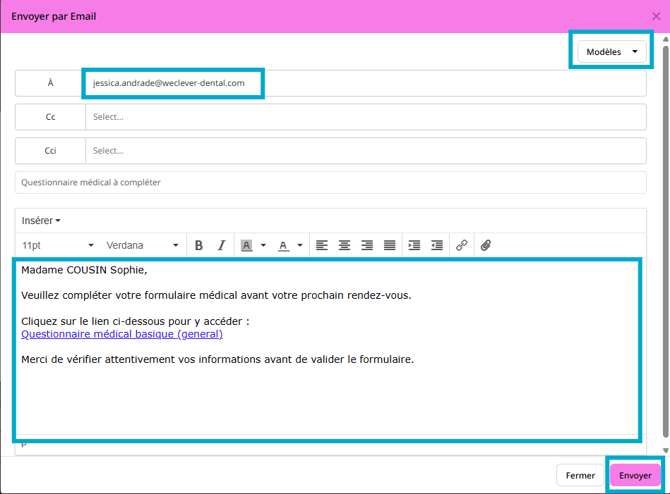Align text right in the toolbar
This screenshot has width=670, height=494.
click(367, 245)
